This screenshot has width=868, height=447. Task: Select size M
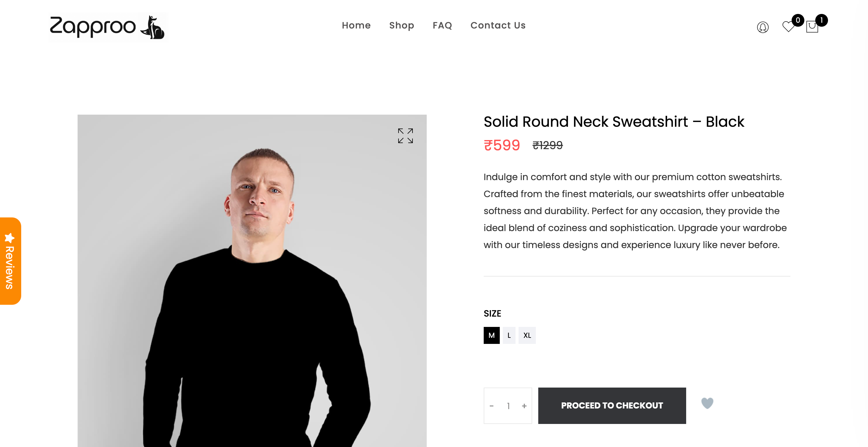[x=491, y=335]
